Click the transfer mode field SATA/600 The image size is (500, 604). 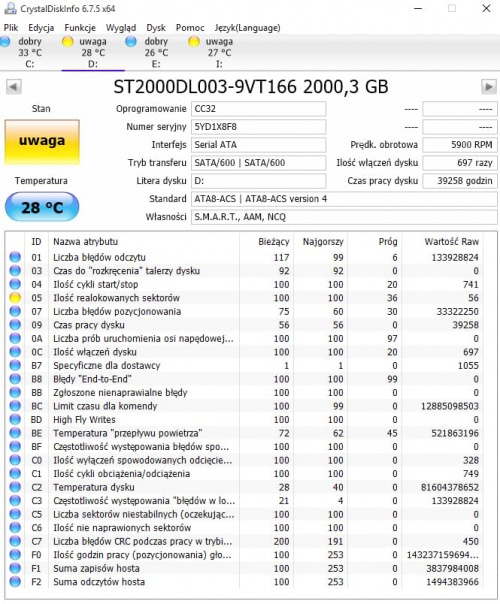point(258,163)
